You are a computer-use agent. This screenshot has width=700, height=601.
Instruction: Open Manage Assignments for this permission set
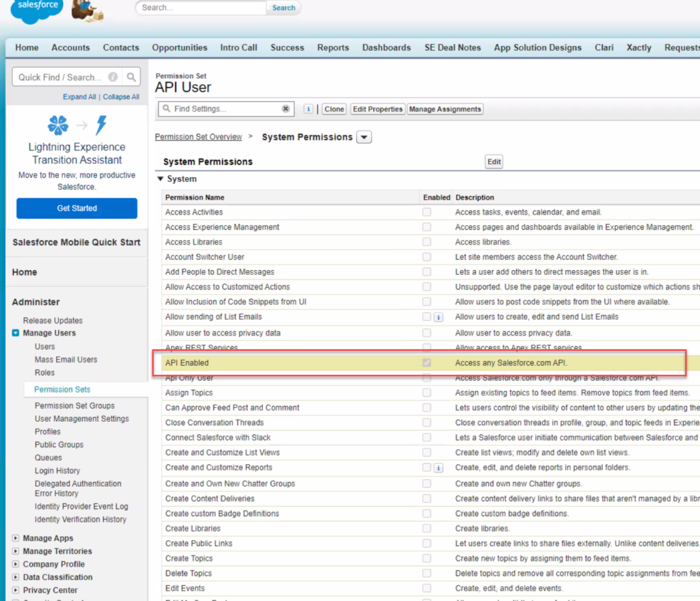coord(445,109)
